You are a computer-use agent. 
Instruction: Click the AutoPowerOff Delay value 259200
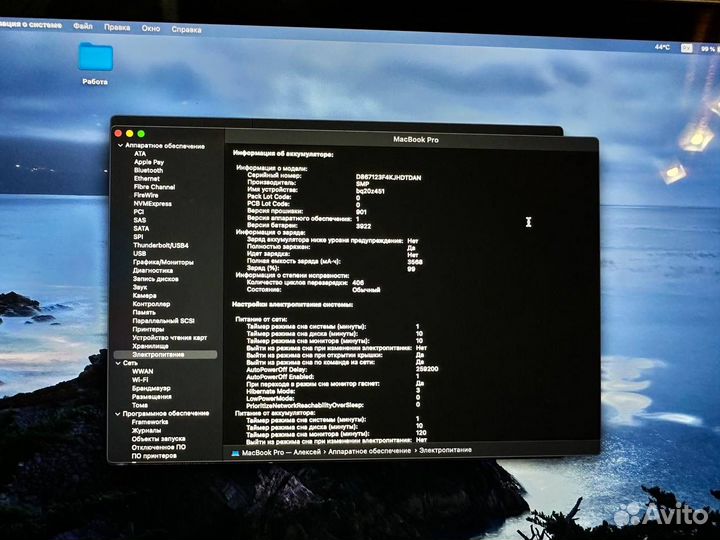tap(427, 369)
